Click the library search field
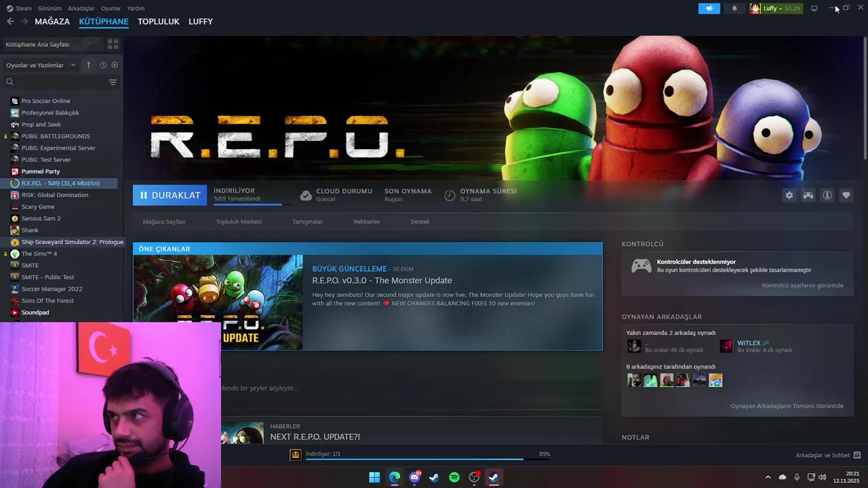This screenshot has width=868, height=488. [x=54, y=82]
